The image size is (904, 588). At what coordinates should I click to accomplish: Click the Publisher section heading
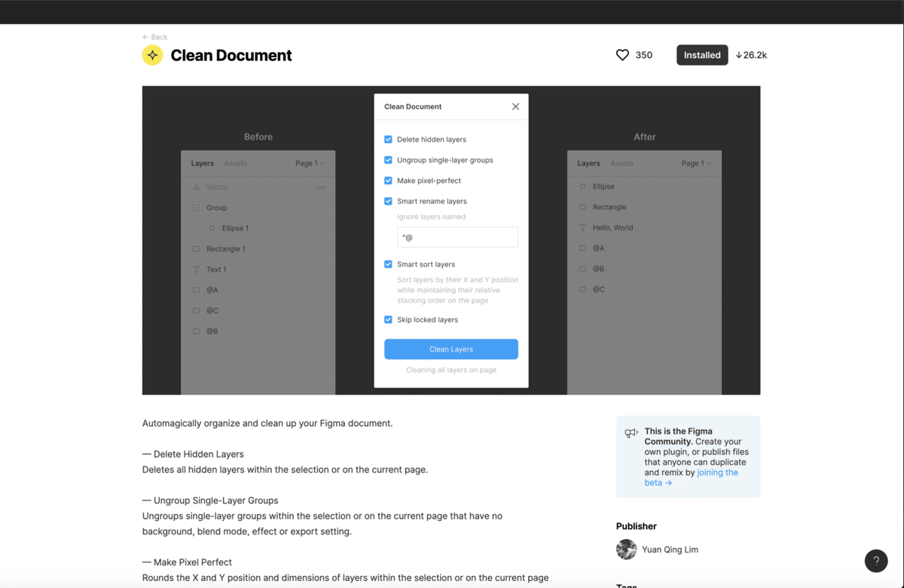pos(637,526)
